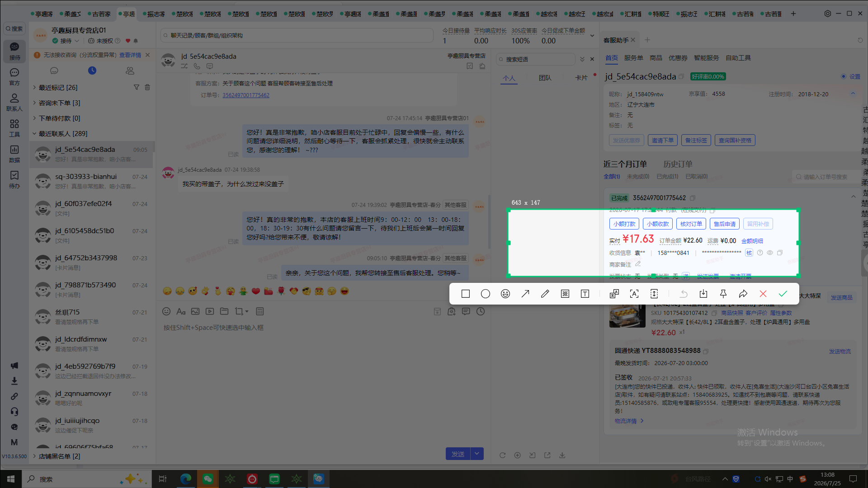
Task: Switch to the 团队 quick phrases tab
Action: [x=545, y=78]
